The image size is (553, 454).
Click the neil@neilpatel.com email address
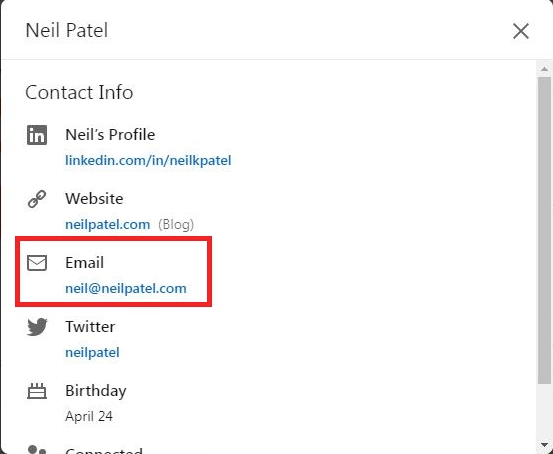126,289
